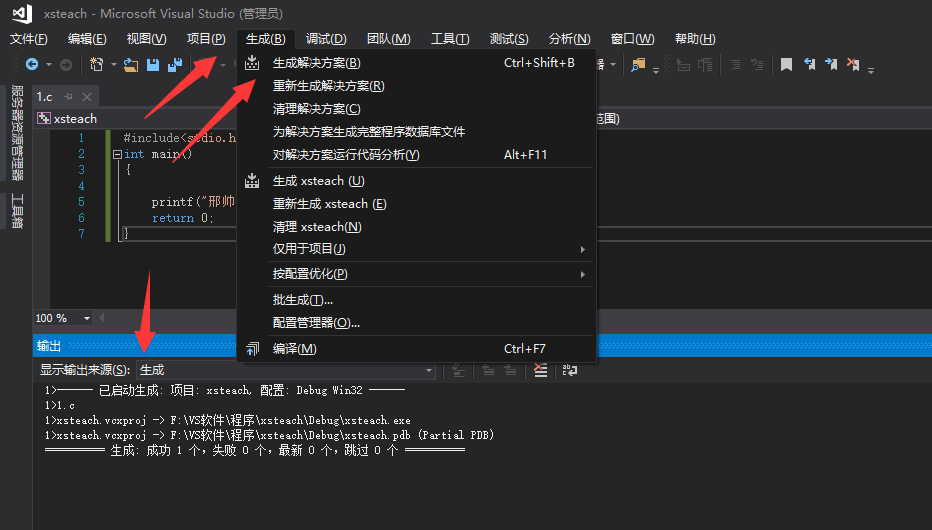
Task: Open the 调试 menu in the menu bar
Action: pos(325,39)
